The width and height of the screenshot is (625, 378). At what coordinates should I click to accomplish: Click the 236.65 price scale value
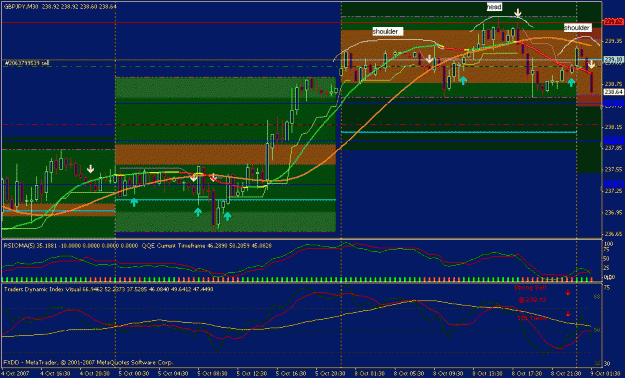(x=614, y=234)
